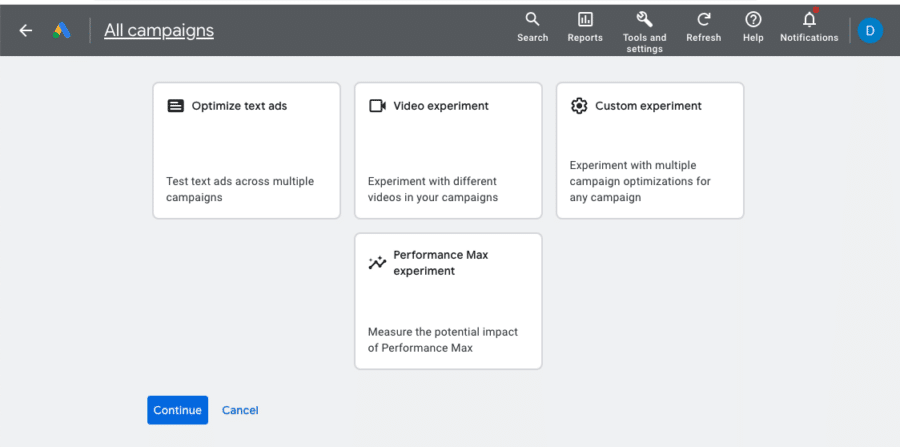Screen dimensions: 900x447
Task: Click the Continue button
Action: pos(177,410)
